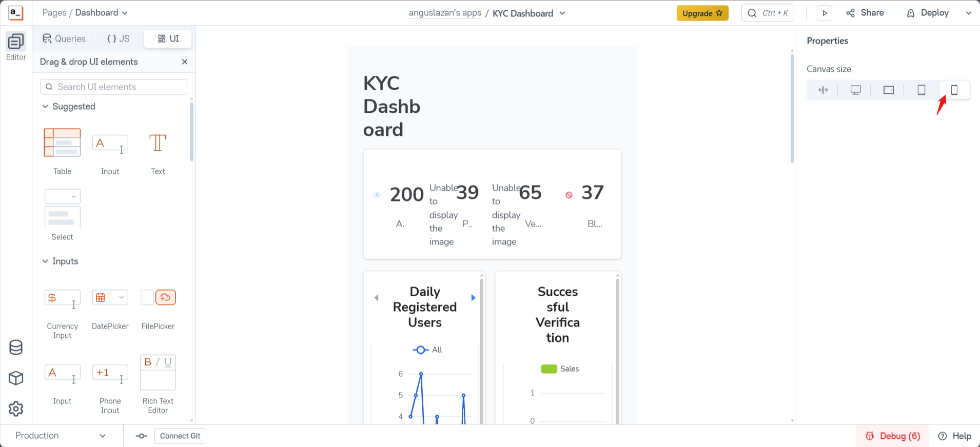Open the Dashboard pages dropdown
This screenshot has height=447, width=980.
coord(124,13)
